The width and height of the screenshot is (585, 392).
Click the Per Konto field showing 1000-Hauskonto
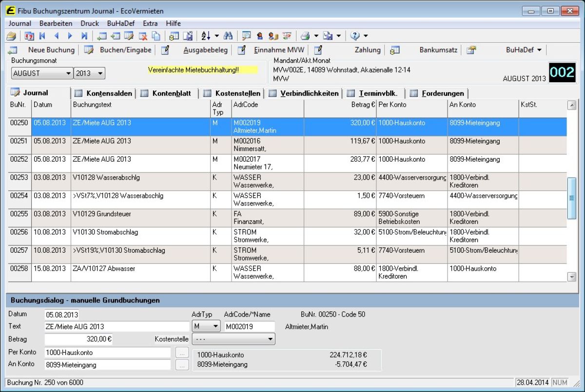[108, 352]
